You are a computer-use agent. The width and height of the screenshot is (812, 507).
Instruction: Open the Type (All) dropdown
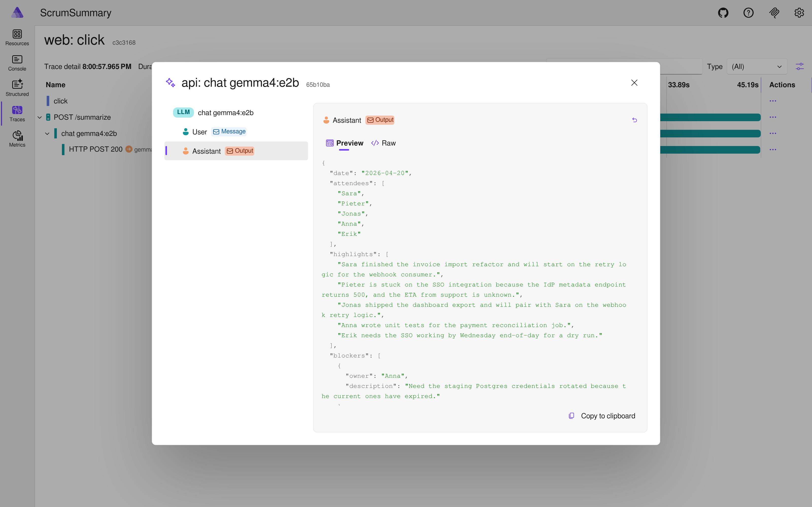click(x=757, y=66)
